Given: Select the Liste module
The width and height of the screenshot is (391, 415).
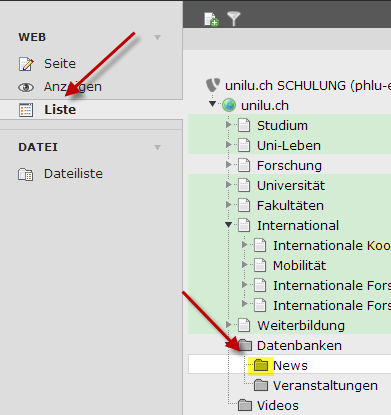Looking at the screenshot, I should coord(60,110).
